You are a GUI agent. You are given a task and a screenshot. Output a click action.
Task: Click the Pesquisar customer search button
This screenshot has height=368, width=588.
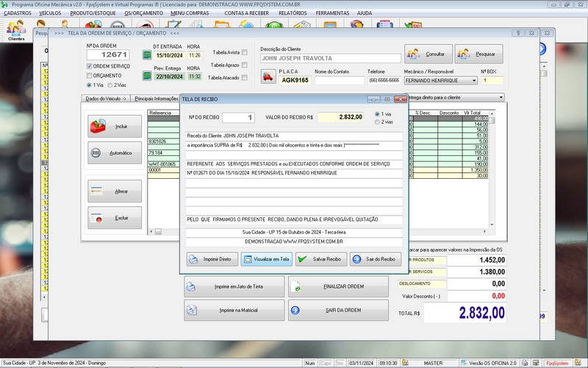coord(478,54)
